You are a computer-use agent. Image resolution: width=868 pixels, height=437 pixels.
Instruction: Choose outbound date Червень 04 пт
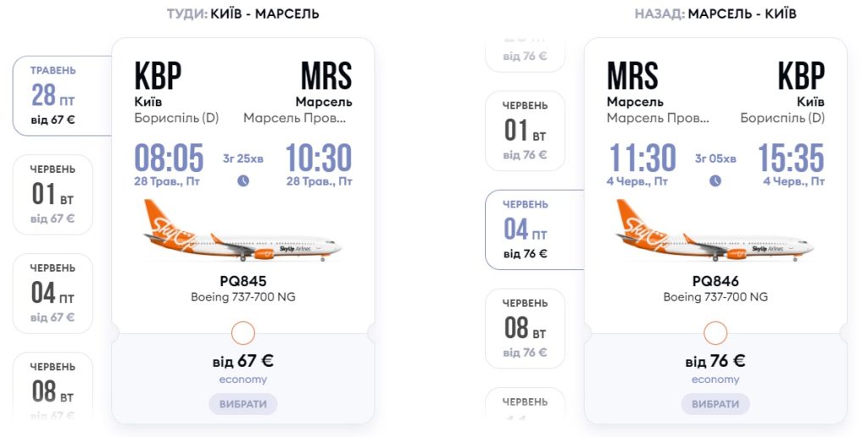[x=53, y=293]
